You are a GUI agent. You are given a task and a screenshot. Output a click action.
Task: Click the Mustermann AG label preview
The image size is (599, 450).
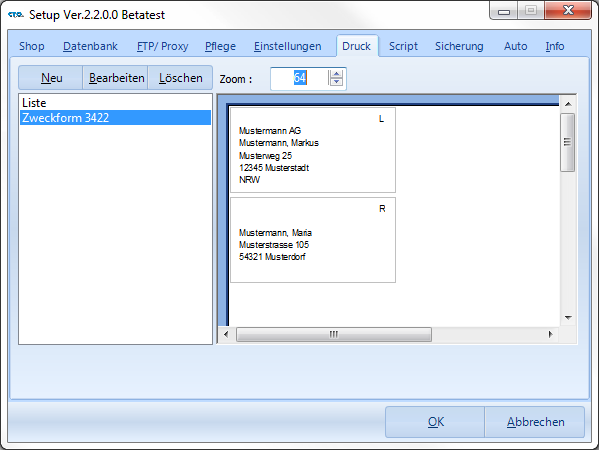[x=313, y=150]
